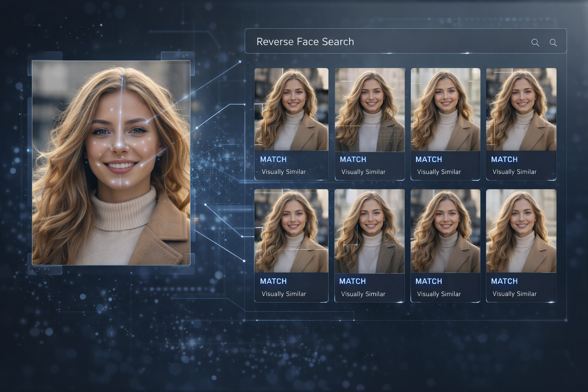Click the left magnifier icon in search bar
This screenshot has height=392, width=588.
(x=535, y=42)
